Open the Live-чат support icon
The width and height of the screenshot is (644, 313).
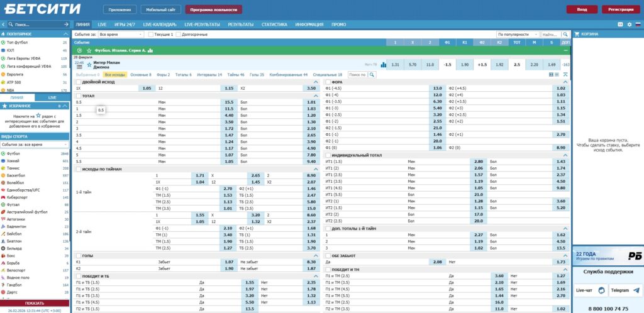pos(601,290)
